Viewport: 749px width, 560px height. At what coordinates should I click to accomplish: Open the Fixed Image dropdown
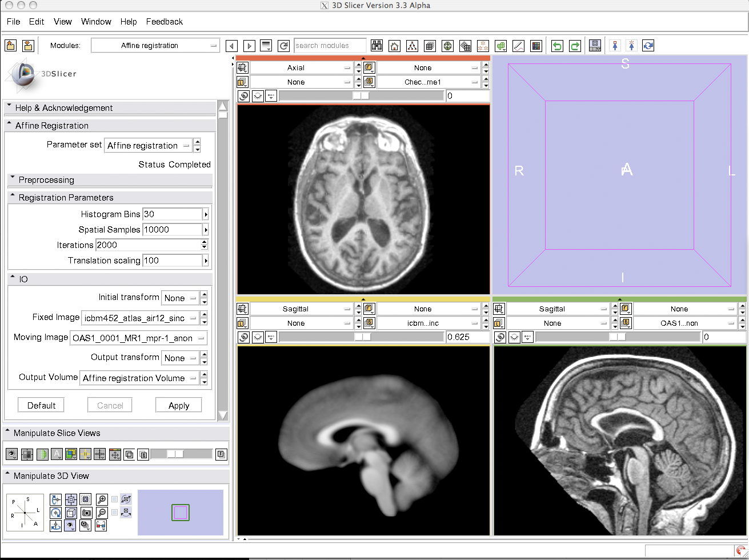[x=141, y=318]
